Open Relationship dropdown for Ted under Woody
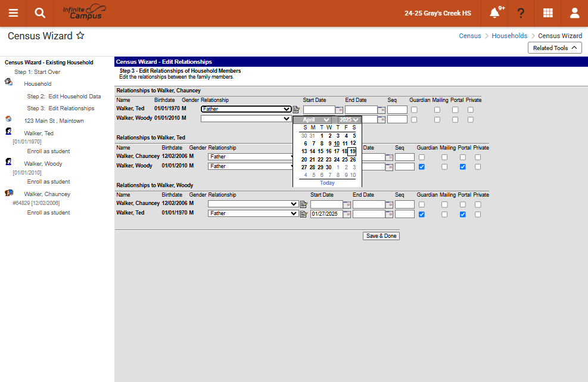This screenshot has width=588, height=382. (x=254, y=213)
